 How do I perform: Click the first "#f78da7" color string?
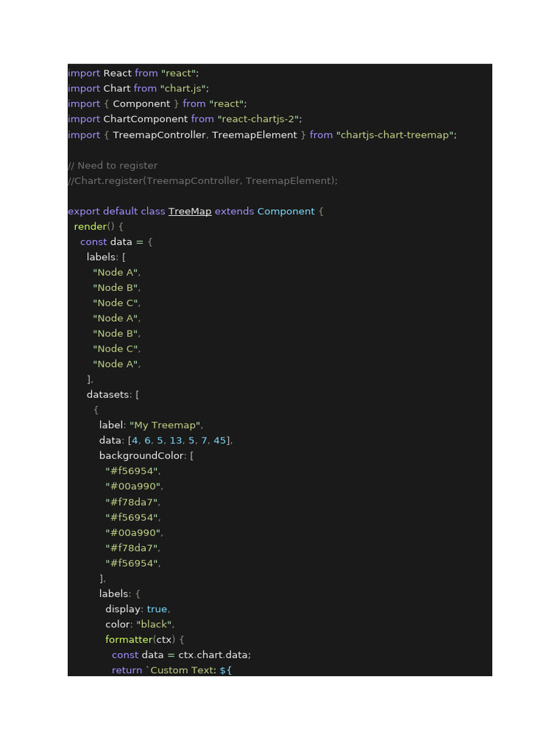(x=131, y=502)
